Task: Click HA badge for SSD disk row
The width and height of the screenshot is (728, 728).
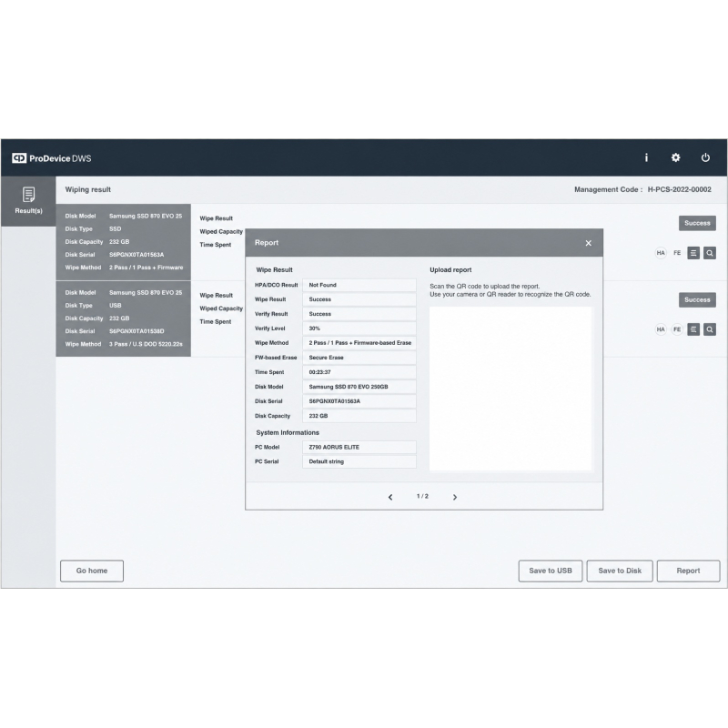Action: pyautogui.click(x=661, y=253)
